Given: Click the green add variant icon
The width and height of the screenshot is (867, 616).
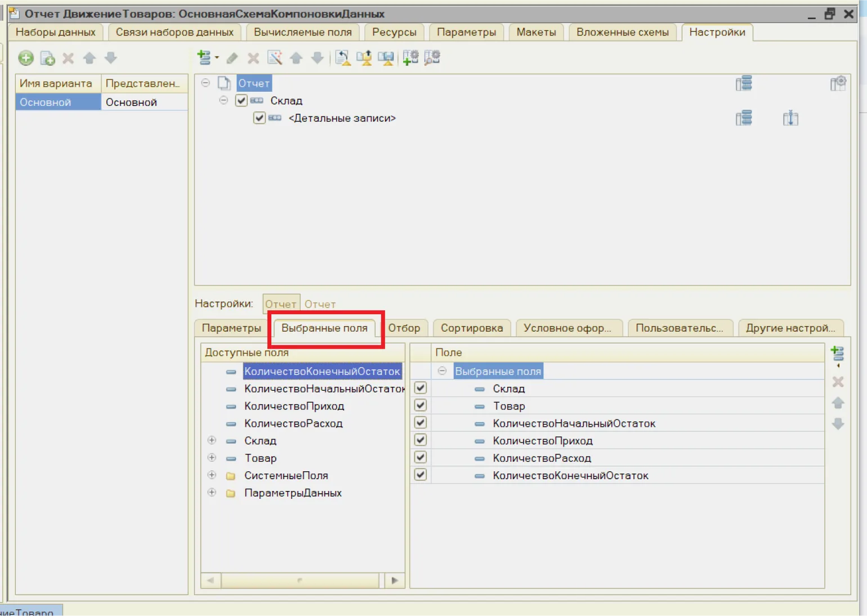Looking at the screenshot, I should pos(26,58).
